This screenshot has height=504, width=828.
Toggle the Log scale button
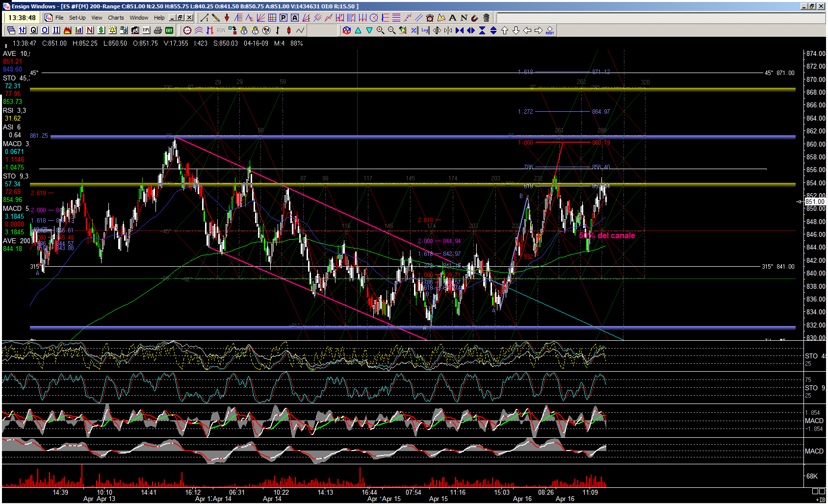coord(426,30)
